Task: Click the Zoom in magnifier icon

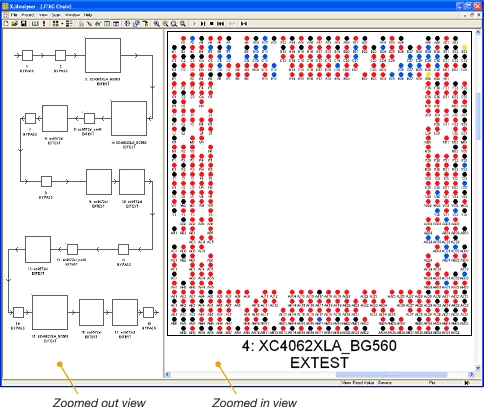Action: [156, 24]
